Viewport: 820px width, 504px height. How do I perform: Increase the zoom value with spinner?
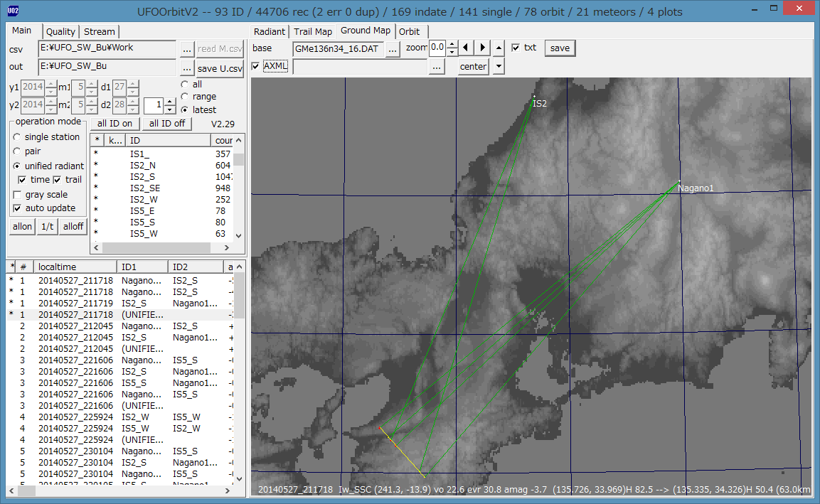pos(452,44)
